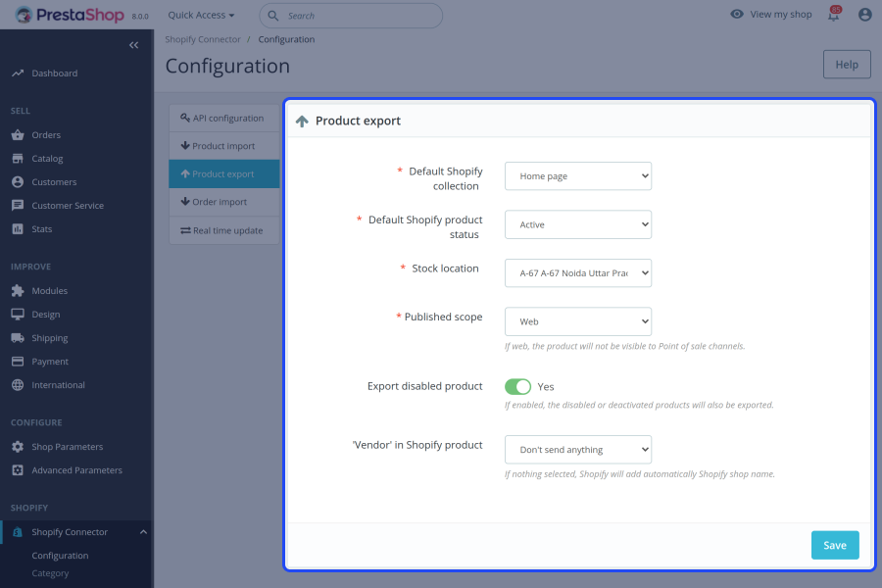Screen dimensions: 882x588
Task: Expand the Quick Access menu
Action: click(x=201, y=16)
